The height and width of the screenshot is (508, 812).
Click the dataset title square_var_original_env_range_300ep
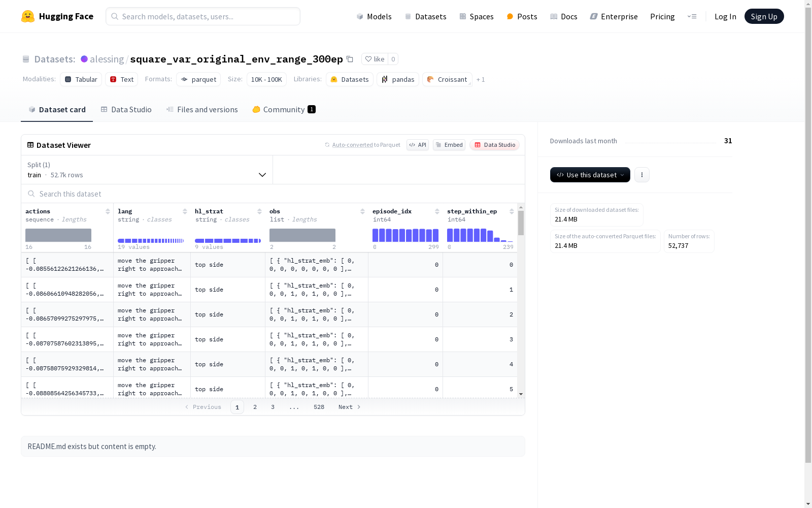[236, 59]
